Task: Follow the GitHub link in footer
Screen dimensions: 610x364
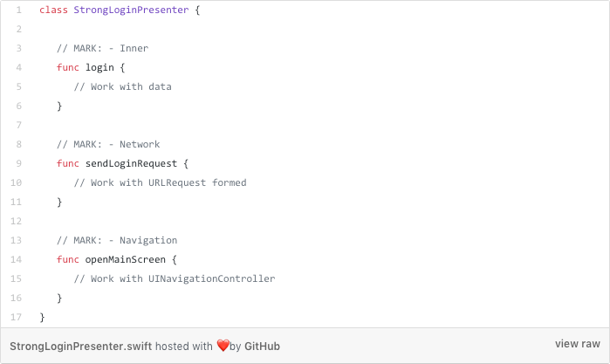Action: [x=262, y=346]
